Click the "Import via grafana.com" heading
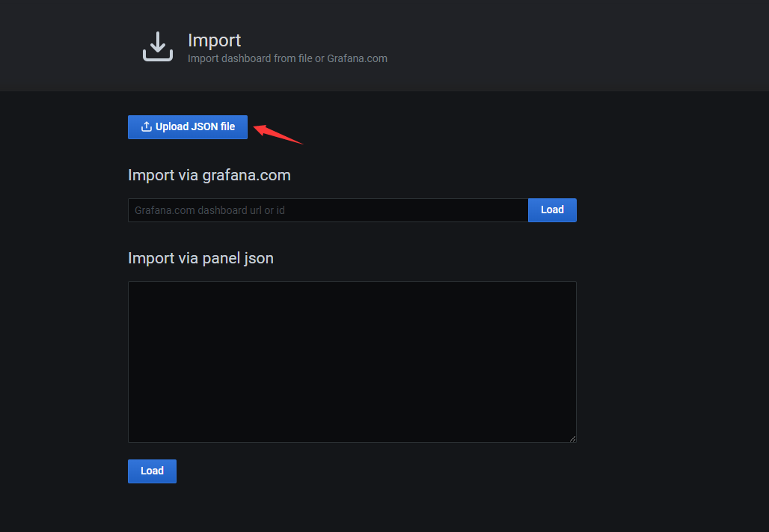The image size is (769, 532). [209, 175]
